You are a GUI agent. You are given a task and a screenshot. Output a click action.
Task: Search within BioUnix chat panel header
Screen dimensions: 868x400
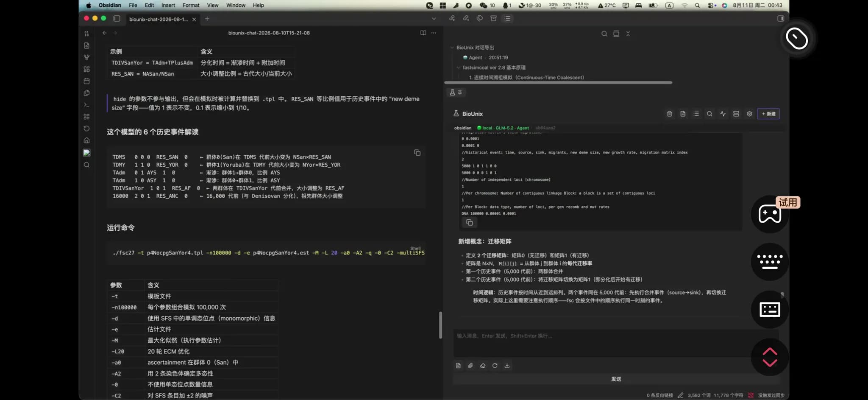coord(709,114)
